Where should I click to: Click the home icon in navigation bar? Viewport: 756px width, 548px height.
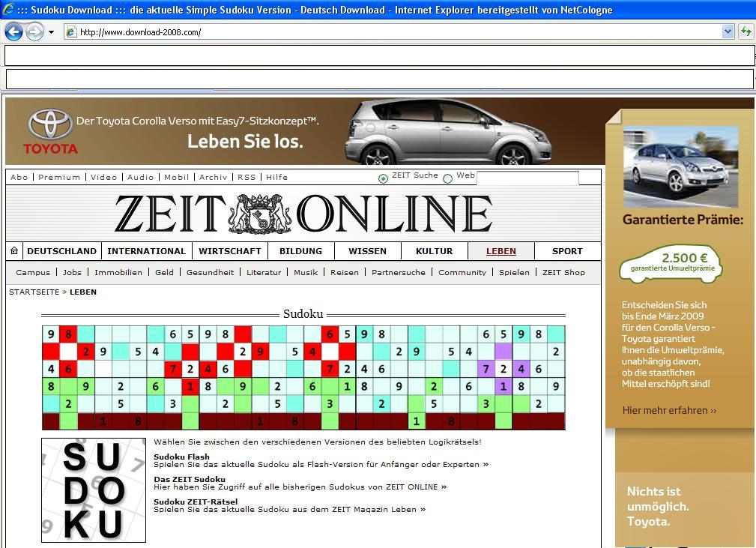click(14, 251)
